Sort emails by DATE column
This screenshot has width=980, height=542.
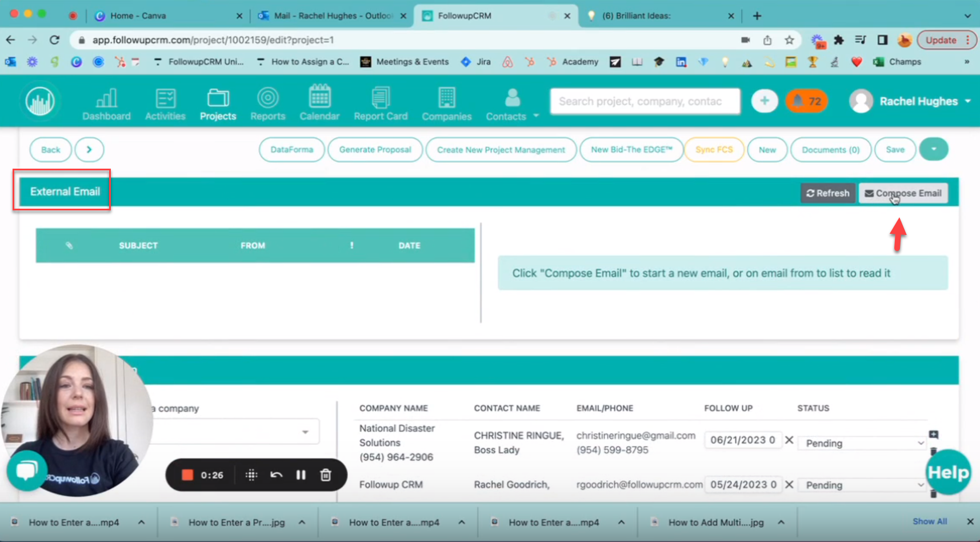[x=409, y=245]
